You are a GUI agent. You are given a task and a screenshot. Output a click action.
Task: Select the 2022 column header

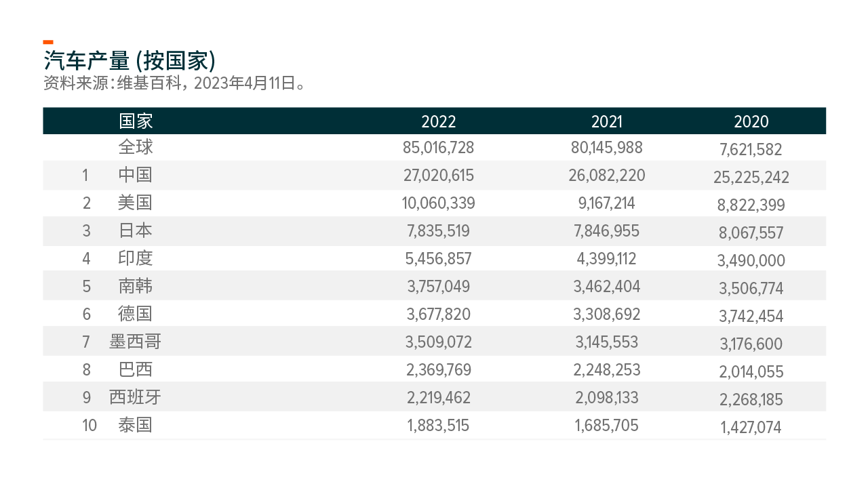pos(439,122)
